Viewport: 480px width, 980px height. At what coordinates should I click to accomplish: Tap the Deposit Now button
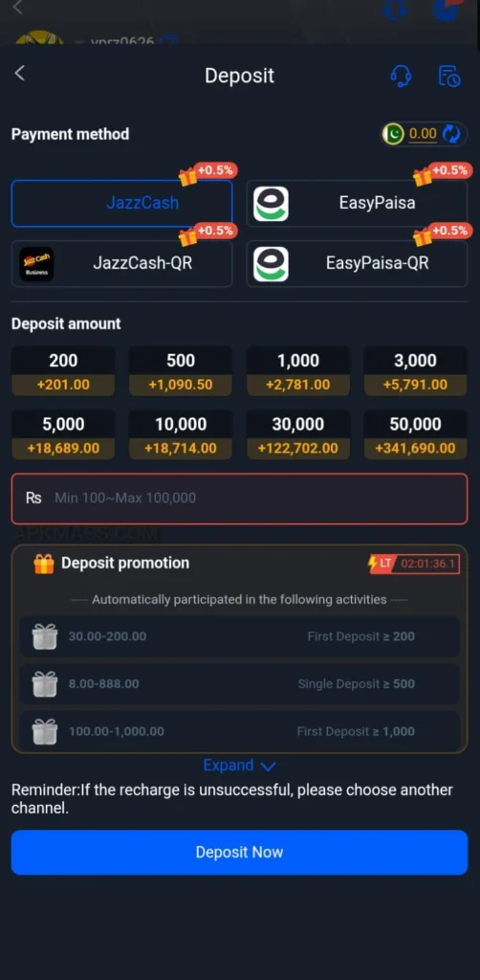[x=239, y=853]
